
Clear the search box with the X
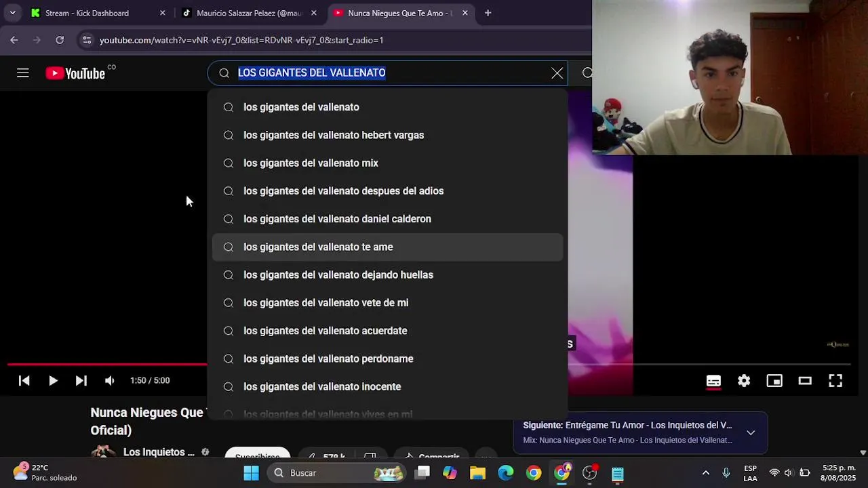(557, 73)
